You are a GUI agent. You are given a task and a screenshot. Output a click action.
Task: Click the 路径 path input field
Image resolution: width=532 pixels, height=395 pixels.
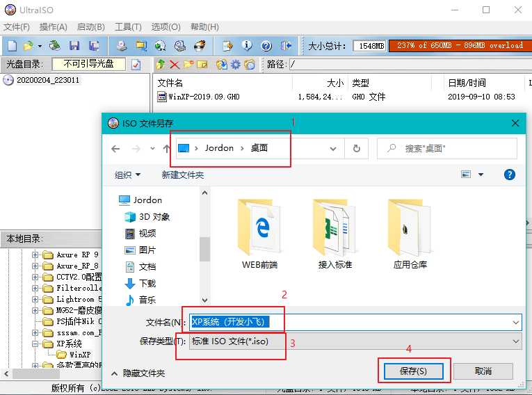[x=410, y=64]
